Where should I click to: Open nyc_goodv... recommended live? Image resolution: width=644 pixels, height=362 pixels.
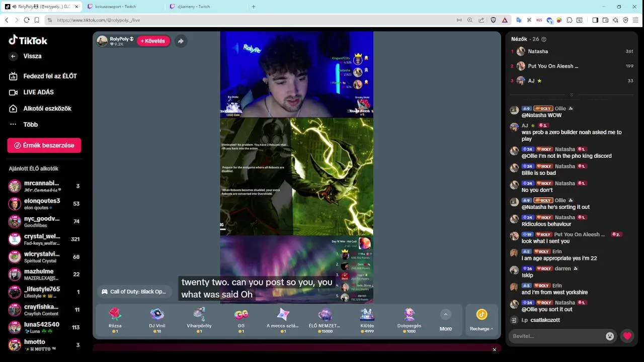[x=44, y=221]
